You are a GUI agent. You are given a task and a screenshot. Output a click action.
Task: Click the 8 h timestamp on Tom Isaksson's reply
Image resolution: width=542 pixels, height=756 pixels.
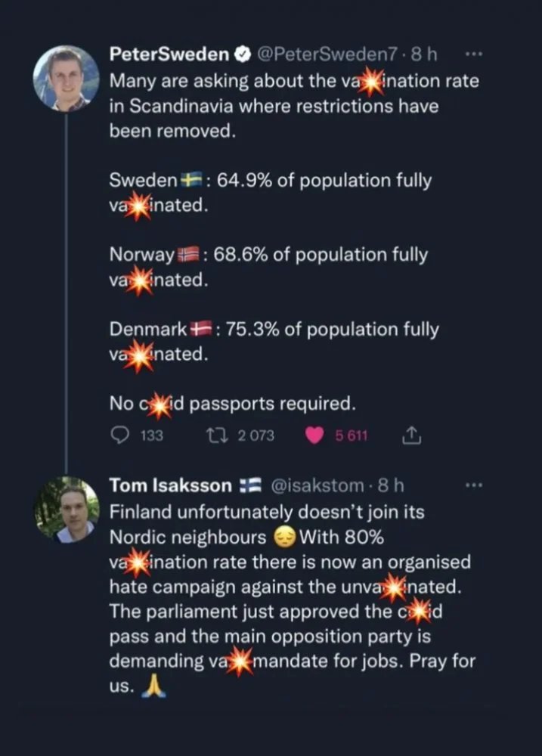pyautogui.click(x=390, y=485)
